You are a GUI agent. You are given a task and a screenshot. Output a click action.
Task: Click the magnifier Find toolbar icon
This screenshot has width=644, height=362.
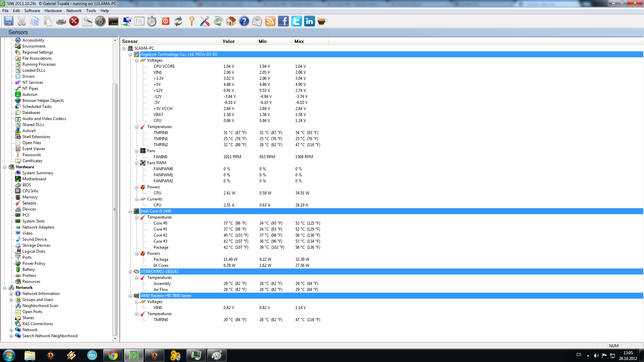click(x=87, y=21)
